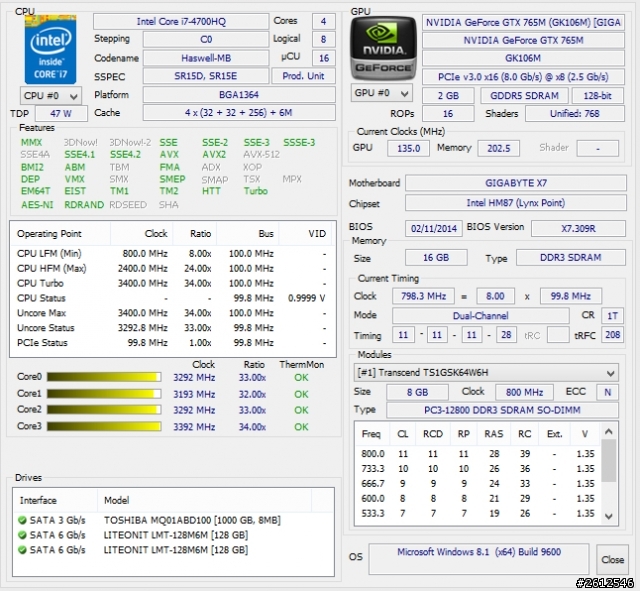Click the 16 GB memory size field
This screenshot has width=640, height=591.
[436, 258]
